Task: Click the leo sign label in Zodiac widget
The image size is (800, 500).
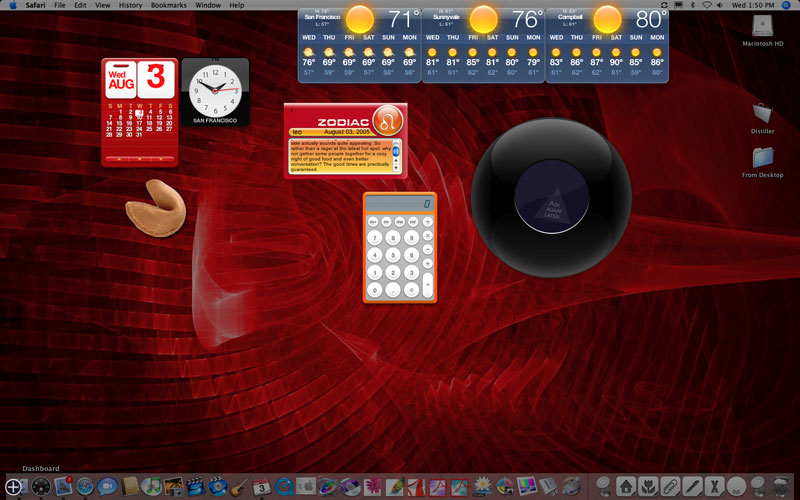Action: tap(296, 132)
